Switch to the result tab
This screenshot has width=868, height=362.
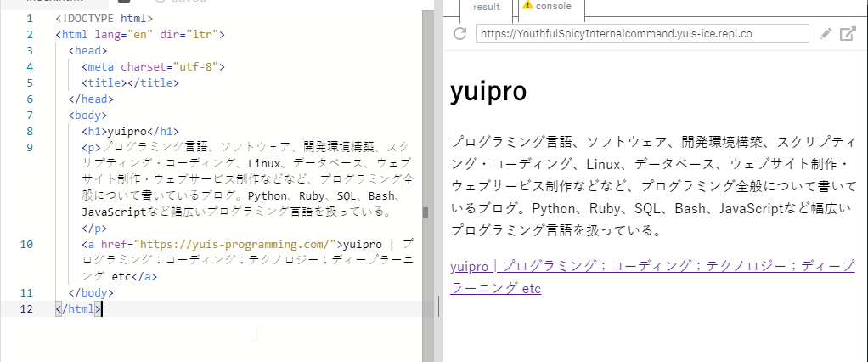[x=486, y=7]
